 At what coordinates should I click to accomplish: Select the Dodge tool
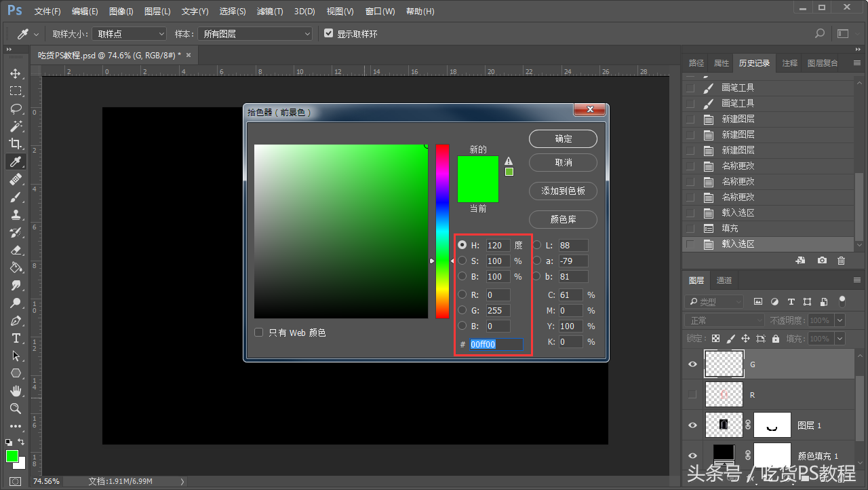pos(16,303)
